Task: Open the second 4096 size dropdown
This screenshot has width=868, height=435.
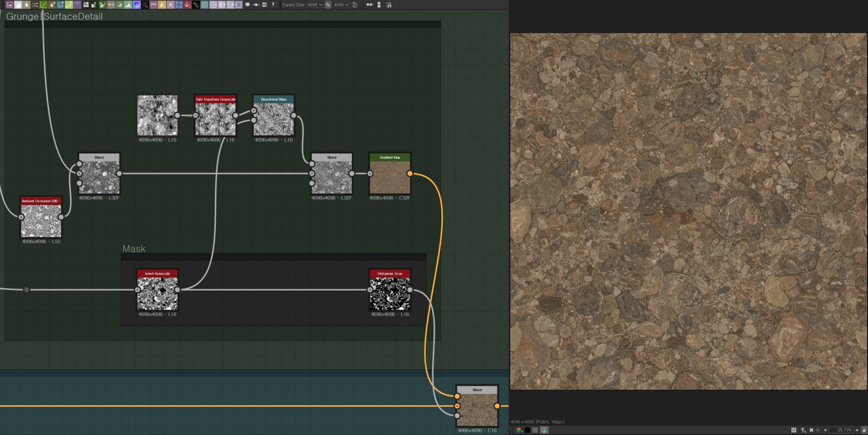Action: [342, 5]
